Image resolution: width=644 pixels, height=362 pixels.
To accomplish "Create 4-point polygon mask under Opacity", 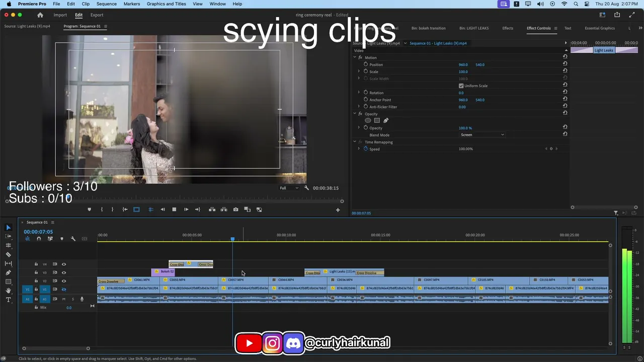I will point(377,121).
